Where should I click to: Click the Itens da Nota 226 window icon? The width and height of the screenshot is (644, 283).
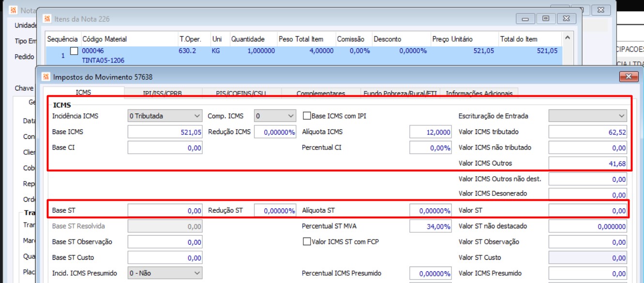pos(47,19)
